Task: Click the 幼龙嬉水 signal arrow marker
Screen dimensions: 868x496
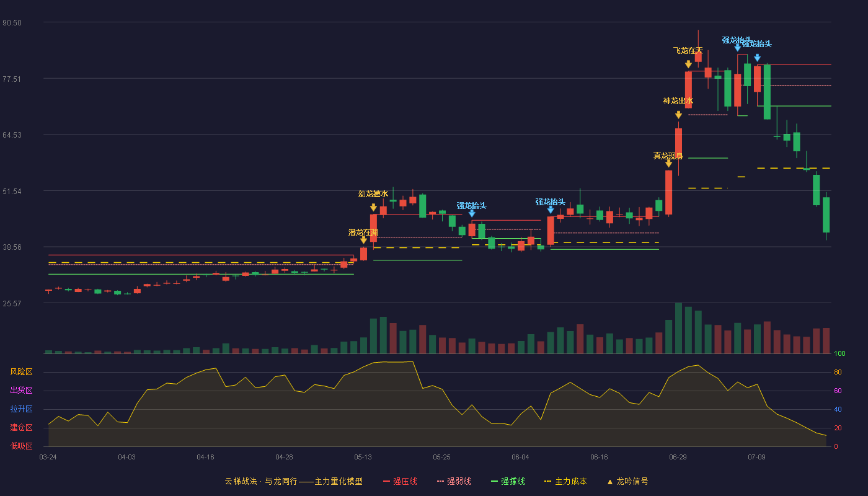Action: 373,208
